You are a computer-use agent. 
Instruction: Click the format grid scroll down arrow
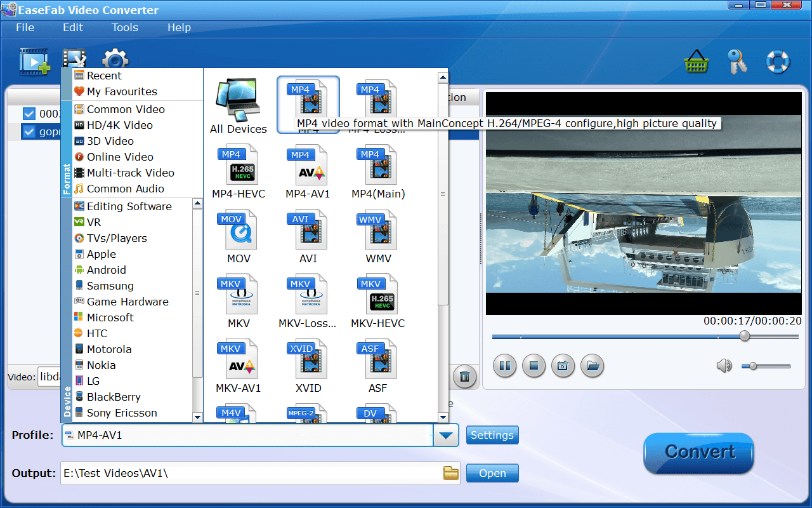(x=443, y=417)
